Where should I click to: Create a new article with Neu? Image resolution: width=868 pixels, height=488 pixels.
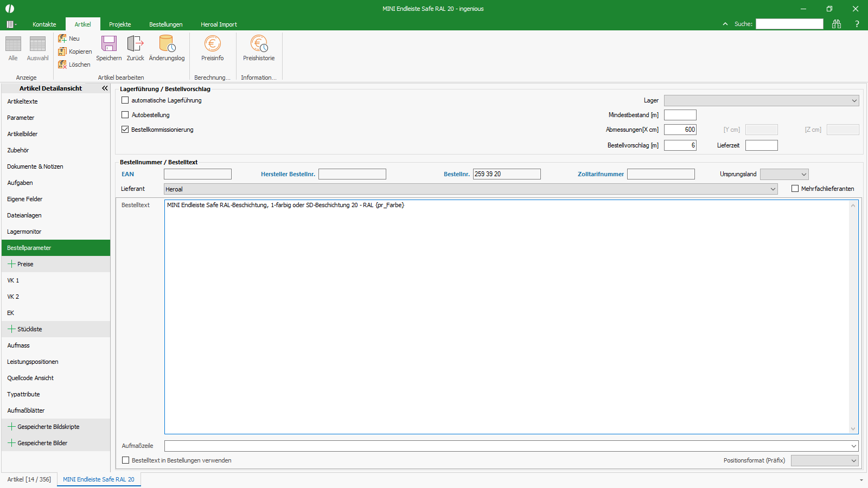69,38
